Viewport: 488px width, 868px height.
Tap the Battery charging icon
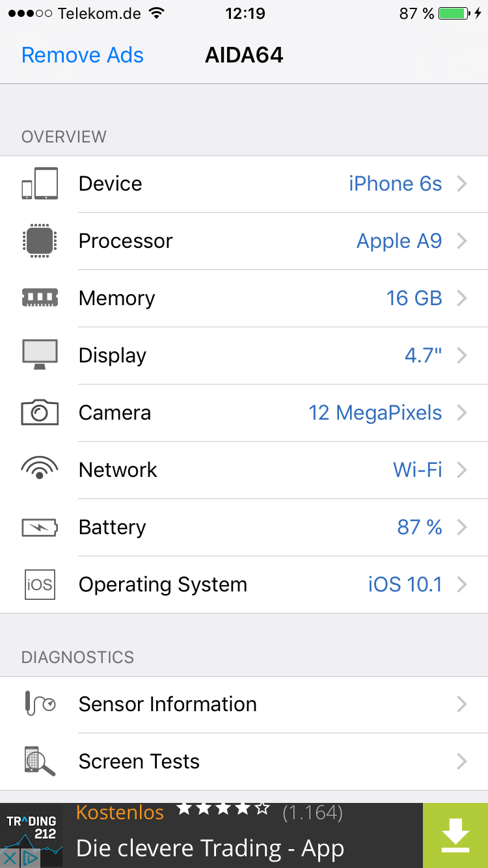click(40, 527)
